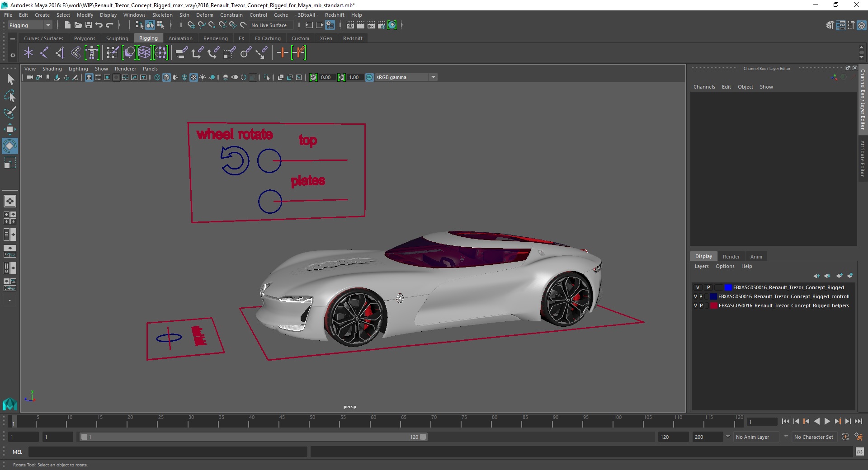
Task: Click Select camera icon in viewport
Action: (29, 77)
